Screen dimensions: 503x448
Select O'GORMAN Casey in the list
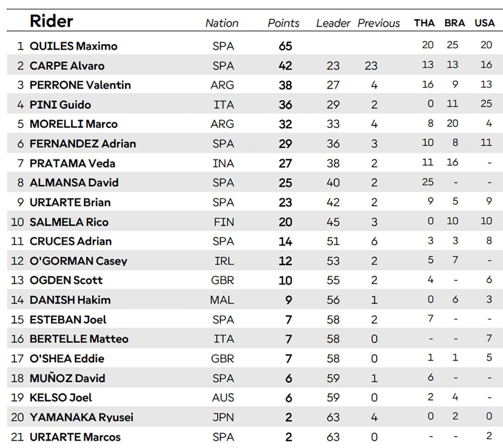coord(78,261)
